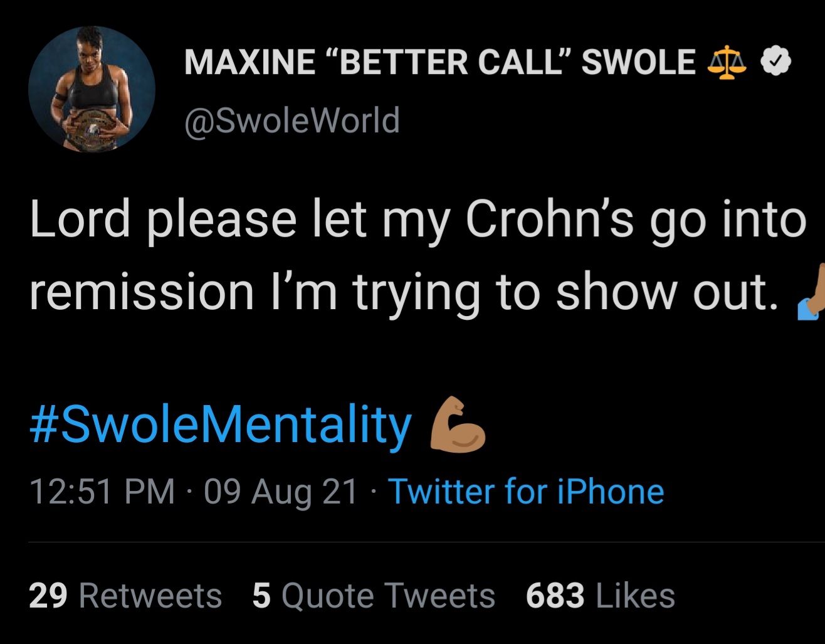This screenshot has height=644, width=825.
Task: Click the MAXINE "BETTER CALL" SWOLE display name
Action: [x=439, y=62]
